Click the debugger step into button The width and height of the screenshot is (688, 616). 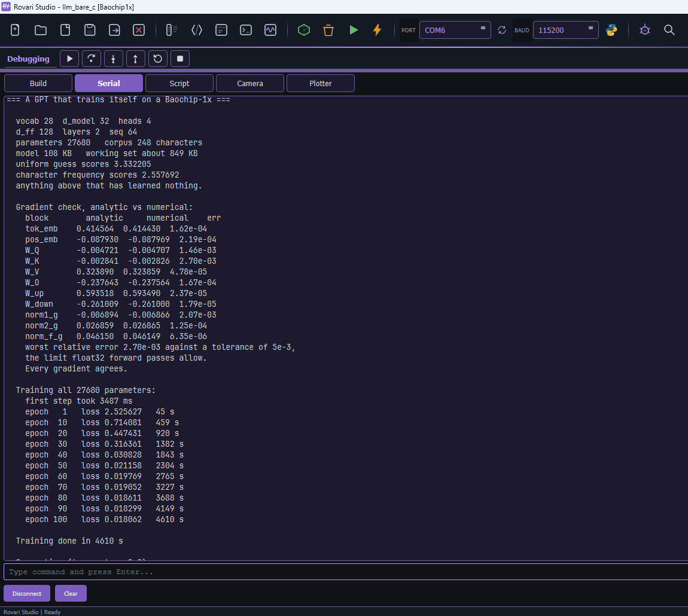[113, 59]
